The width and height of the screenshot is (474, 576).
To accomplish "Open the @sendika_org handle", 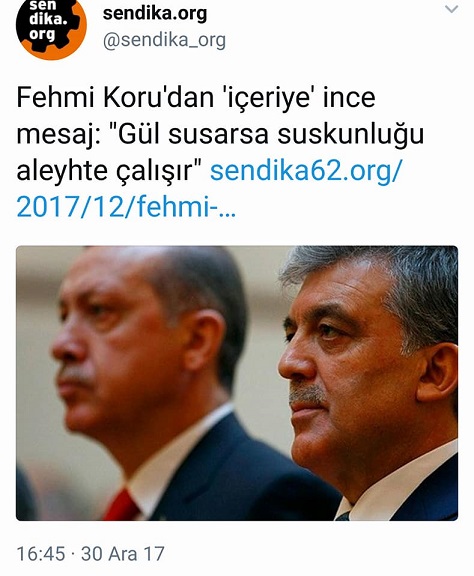I will [x=164, y=40].
